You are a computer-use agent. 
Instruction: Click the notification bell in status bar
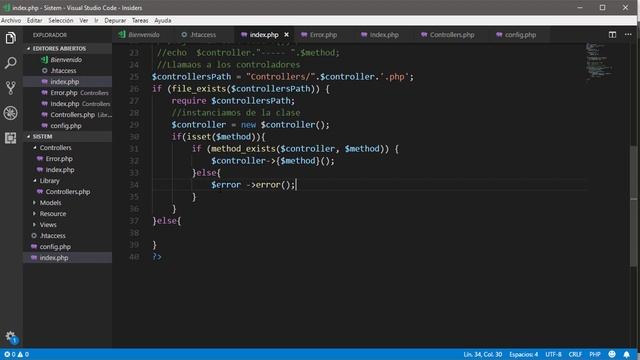(x=627, y=354)
